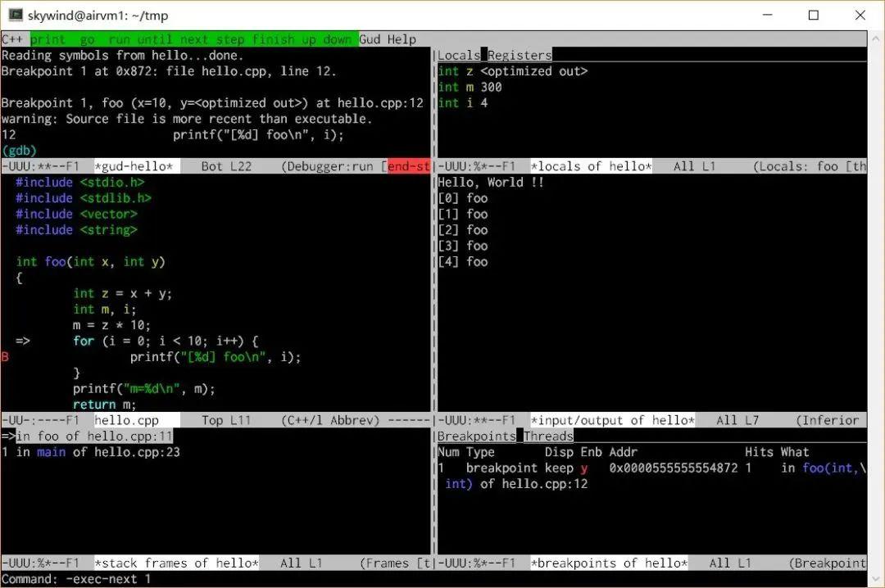Click the red B breakpoint marker
The height and width of the screenshot is (588, 885).
pos(5,357)
